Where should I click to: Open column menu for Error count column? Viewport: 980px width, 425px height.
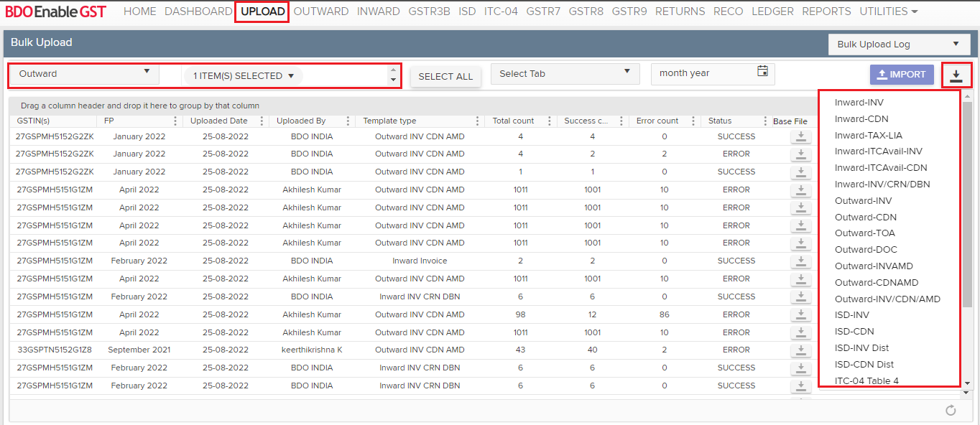tap(693, 121)
